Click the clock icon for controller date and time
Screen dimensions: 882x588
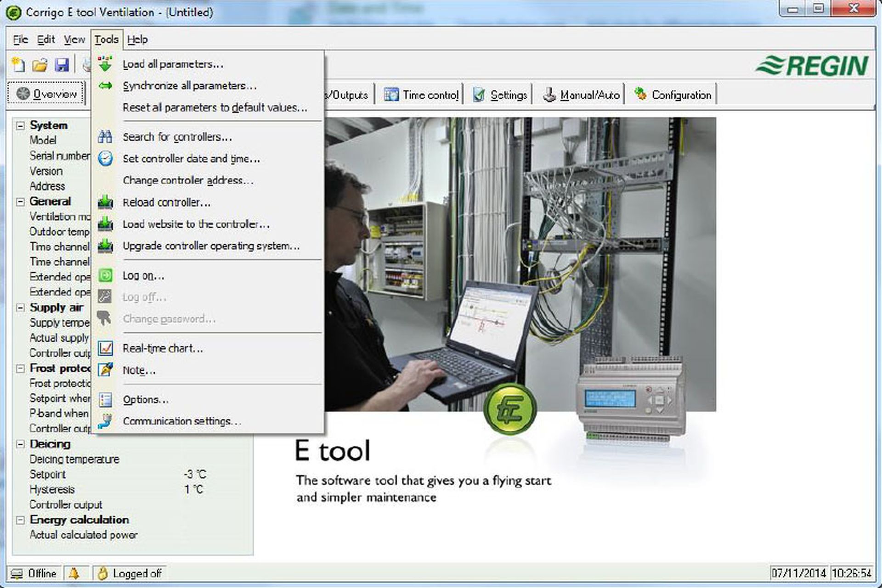click(x=106, y=158)
